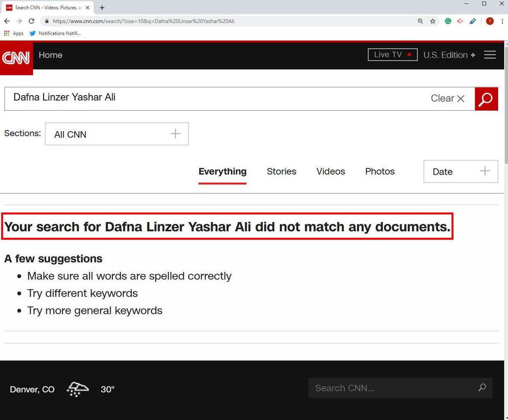Maximize the browser window
Viewport: 508px width, 420px height.
484,4
